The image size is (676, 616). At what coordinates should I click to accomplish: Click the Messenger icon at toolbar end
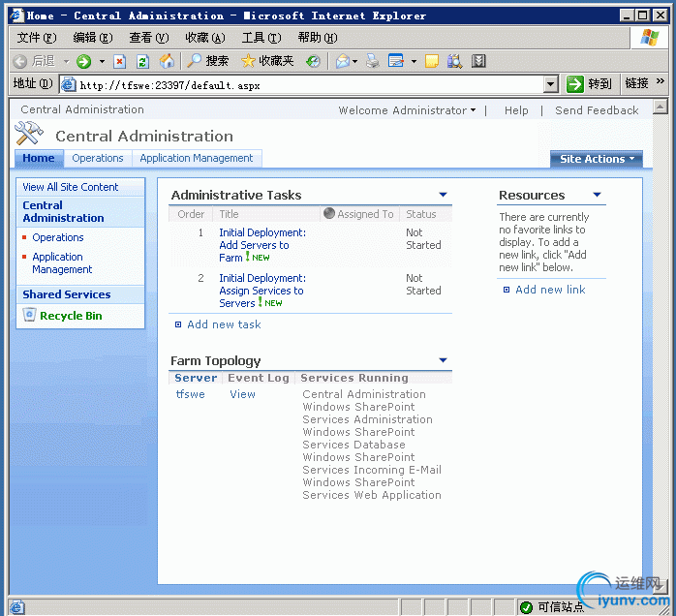(478, 61)
